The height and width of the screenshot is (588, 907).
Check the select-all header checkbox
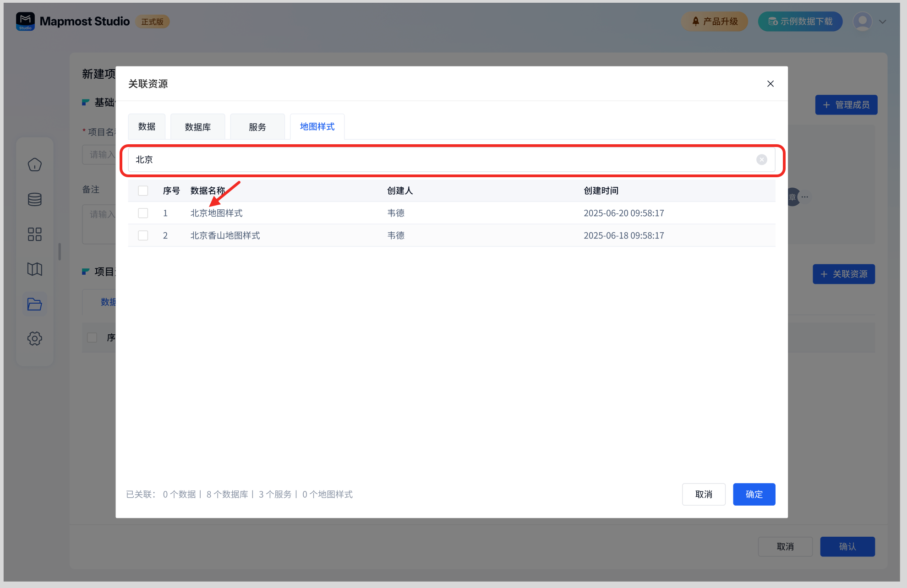143,191
